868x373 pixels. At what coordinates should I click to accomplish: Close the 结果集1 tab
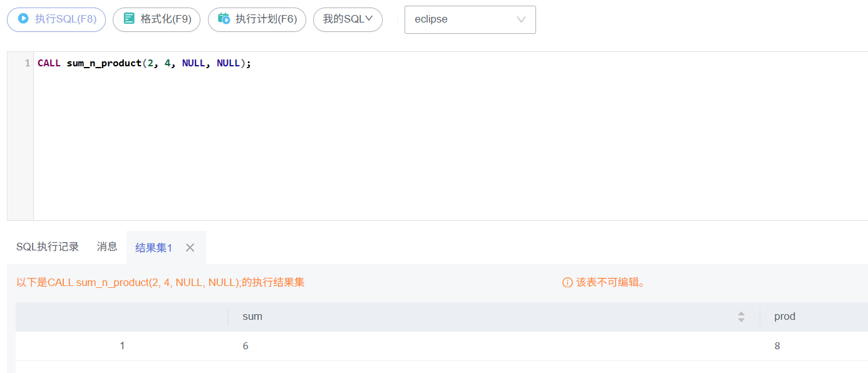(190, 248)
